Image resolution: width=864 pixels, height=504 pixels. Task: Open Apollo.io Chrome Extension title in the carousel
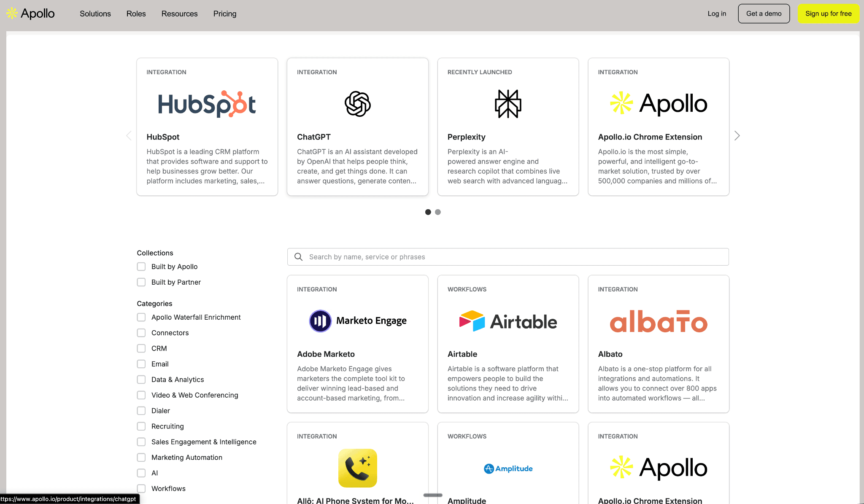650,137
